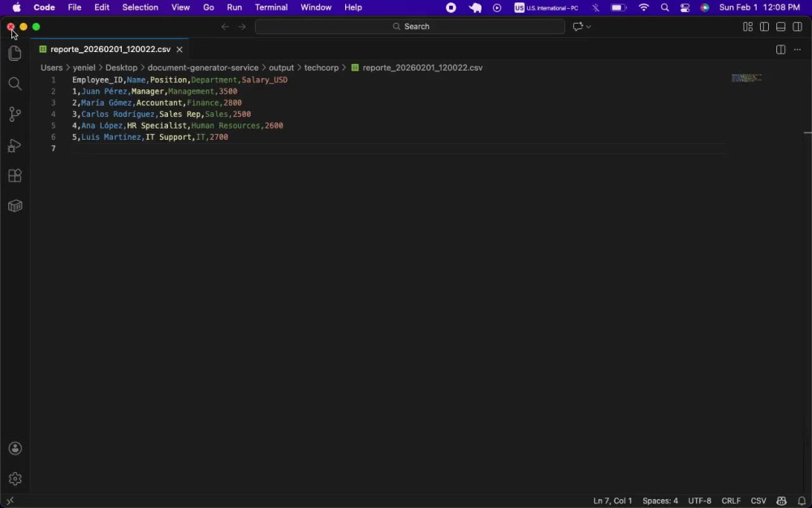Click on Accountant in line 3

159,102
